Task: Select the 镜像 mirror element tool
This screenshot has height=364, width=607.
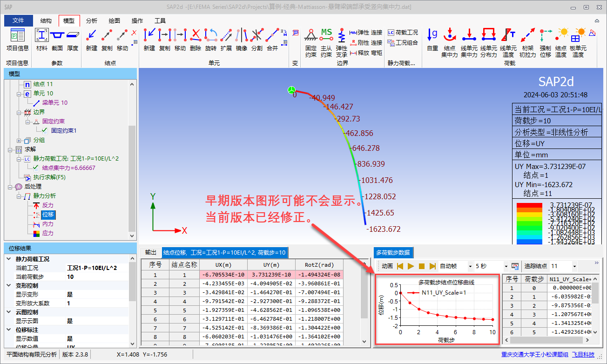Action: 242,39
